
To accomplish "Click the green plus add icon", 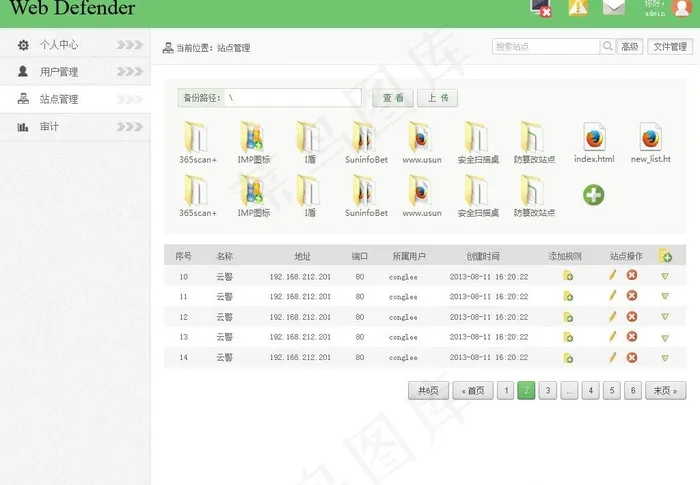I will pyautogui.click(x=593, y=195).
